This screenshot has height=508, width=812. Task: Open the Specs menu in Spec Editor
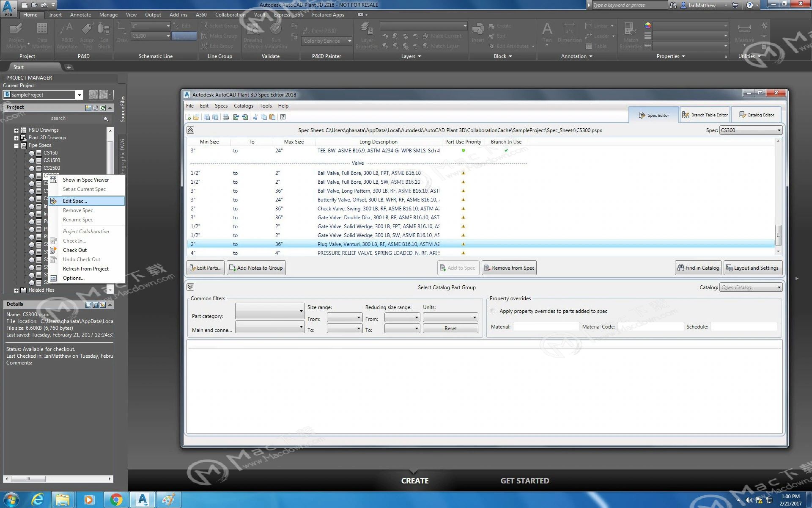click(221, 106)
